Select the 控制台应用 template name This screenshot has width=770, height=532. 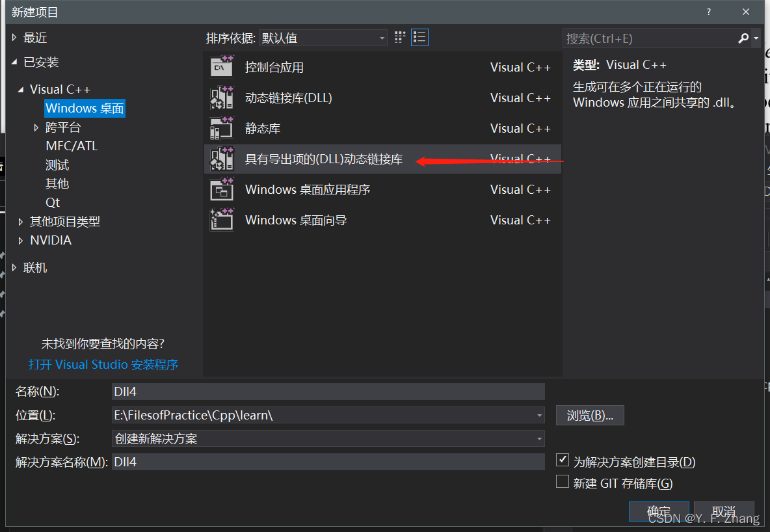(274, 67)
